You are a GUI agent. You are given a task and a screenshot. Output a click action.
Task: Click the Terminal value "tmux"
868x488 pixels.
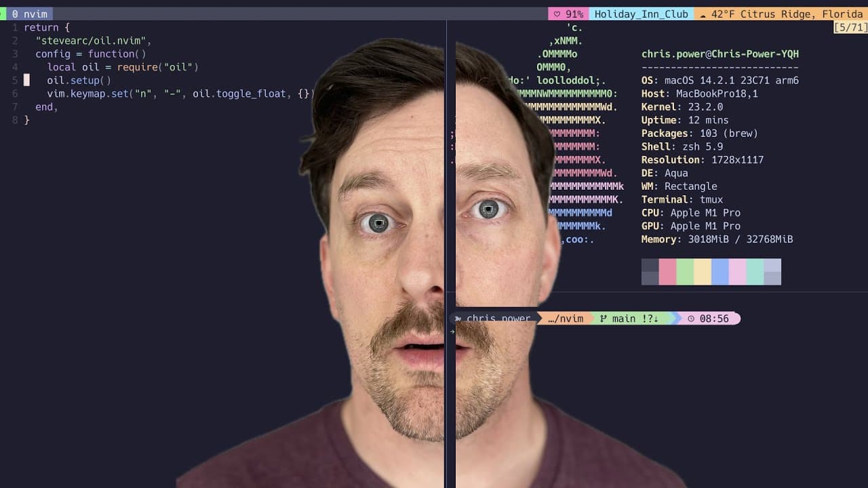(x=711, y=199)
